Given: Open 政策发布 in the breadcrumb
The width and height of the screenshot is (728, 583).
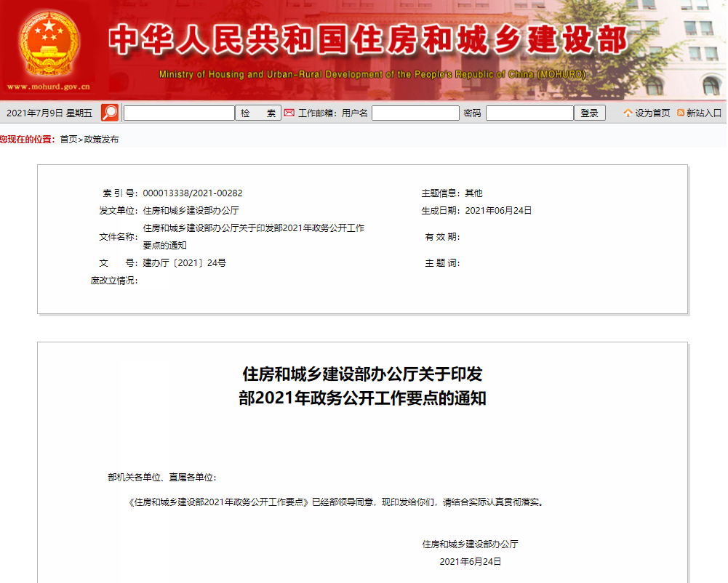Looking at the screenshot, I should pyautogui.click(x=101, y=140).
